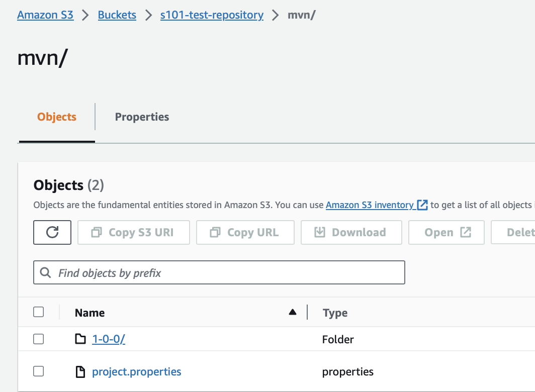Click the copy icon on Copy URL
Viewport: 535px width, 392px height.
215,232
